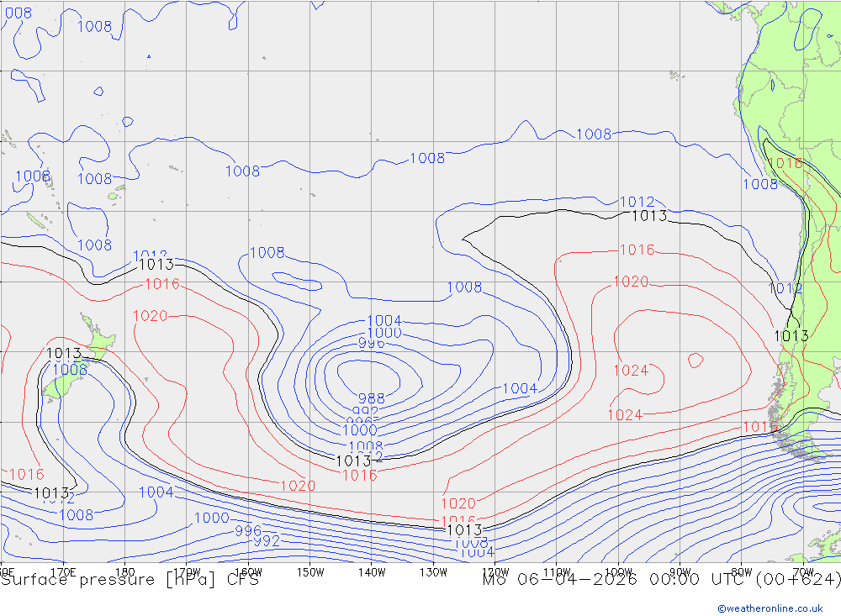
Task: Click the 988 low-pressure center label
Action: tap(371, 398)
